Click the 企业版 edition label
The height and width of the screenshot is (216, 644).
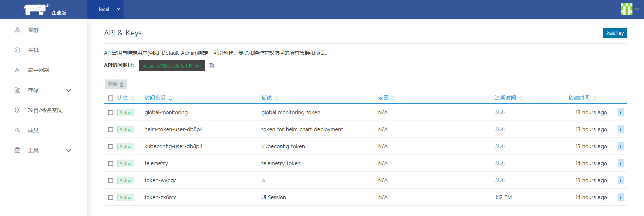coord(59,13)
